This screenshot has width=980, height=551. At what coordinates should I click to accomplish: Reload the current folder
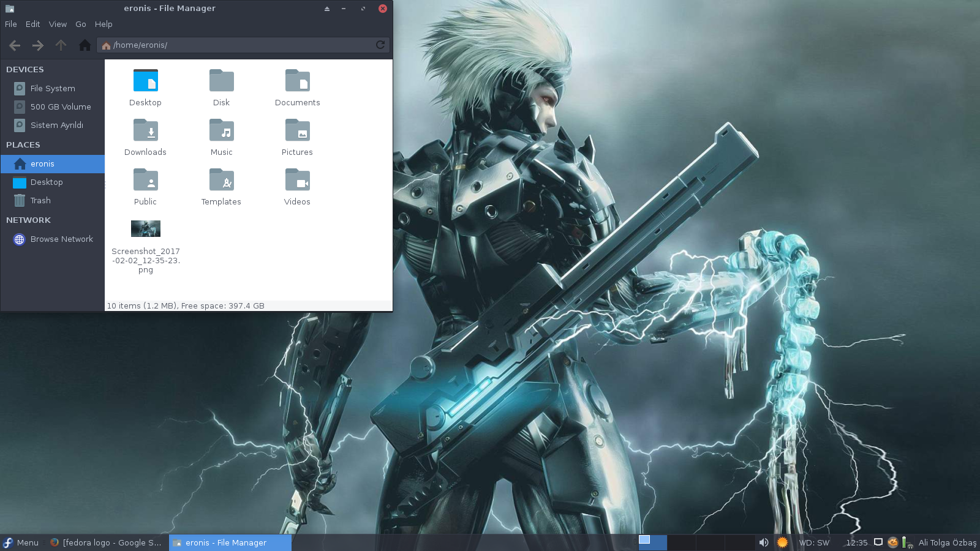tap(380, 45)
